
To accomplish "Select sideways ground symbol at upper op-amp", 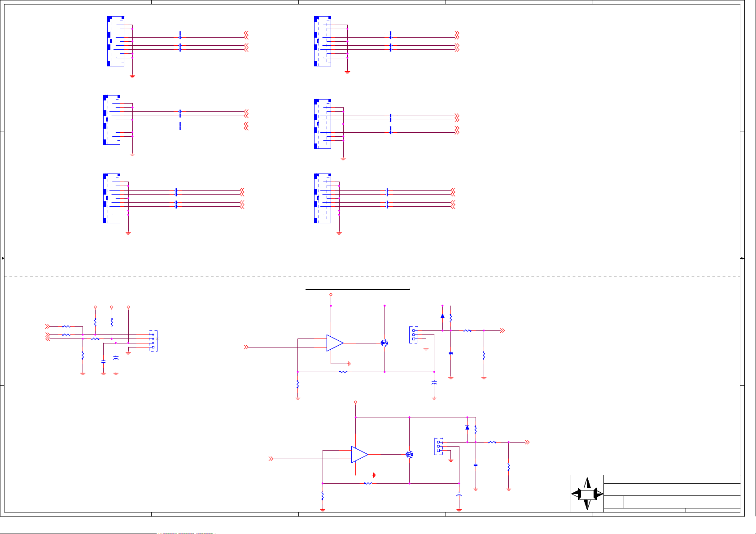I will (349, 364).
